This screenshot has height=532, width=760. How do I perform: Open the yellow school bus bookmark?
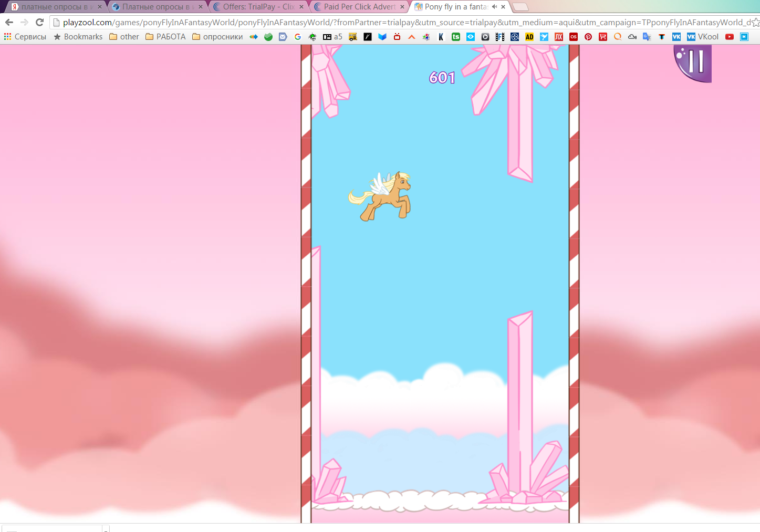click(x=353, y=37)
